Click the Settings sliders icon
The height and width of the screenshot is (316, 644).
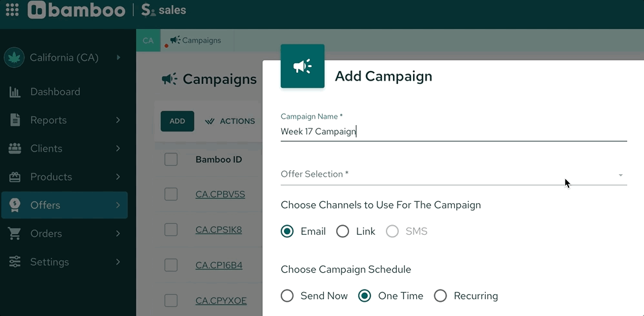pyautogui.click(x=15, y=262)
